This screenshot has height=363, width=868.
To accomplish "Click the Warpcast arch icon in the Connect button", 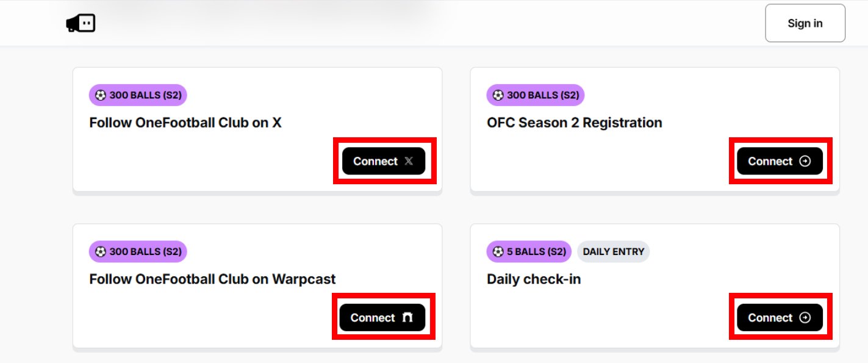I will click(407, 318).
